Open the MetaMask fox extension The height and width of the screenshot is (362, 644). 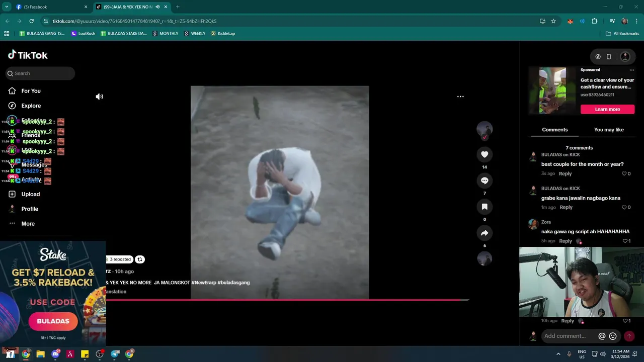pos(570,21)
